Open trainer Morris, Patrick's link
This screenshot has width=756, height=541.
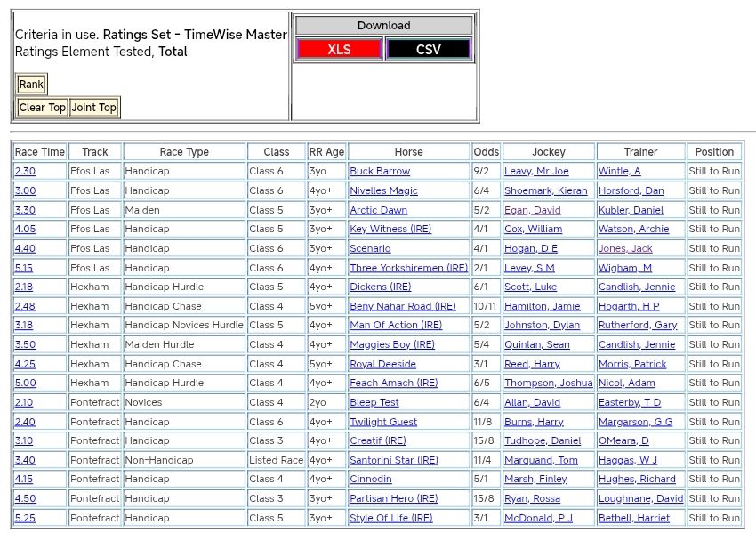point(632,364)
